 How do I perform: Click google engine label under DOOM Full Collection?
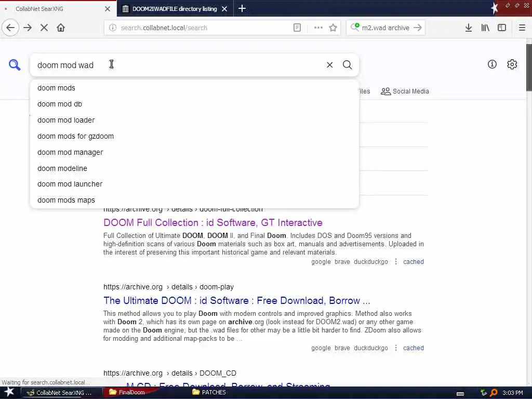click(321, 262)
